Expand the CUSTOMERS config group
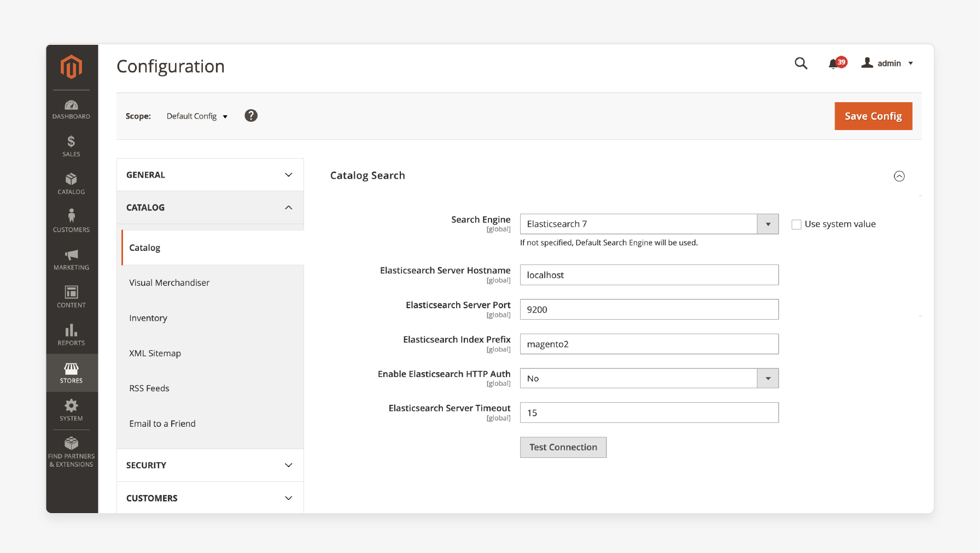The image size is (980, 553). tap(210, 498)
